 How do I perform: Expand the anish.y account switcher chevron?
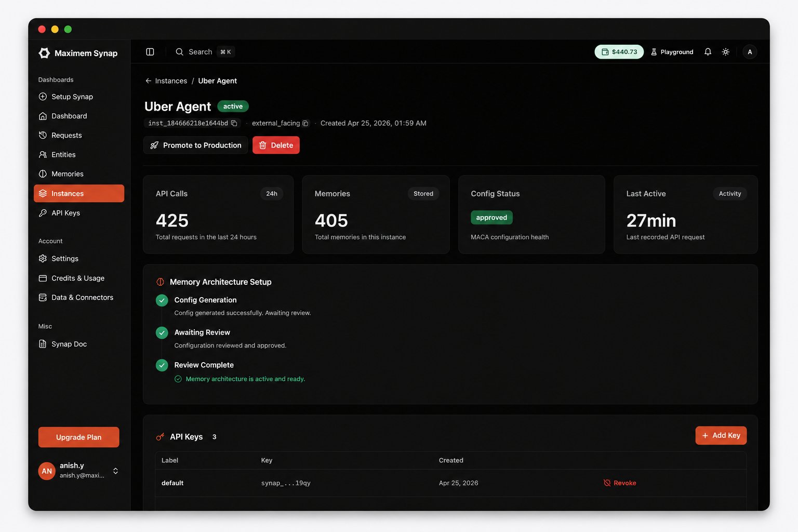point(115,471)
